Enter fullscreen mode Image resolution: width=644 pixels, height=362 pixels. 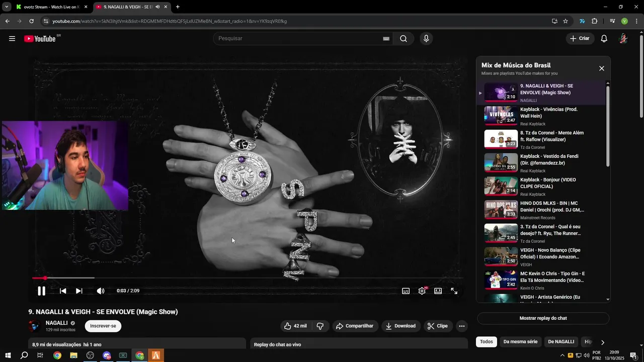coord(454,291)
